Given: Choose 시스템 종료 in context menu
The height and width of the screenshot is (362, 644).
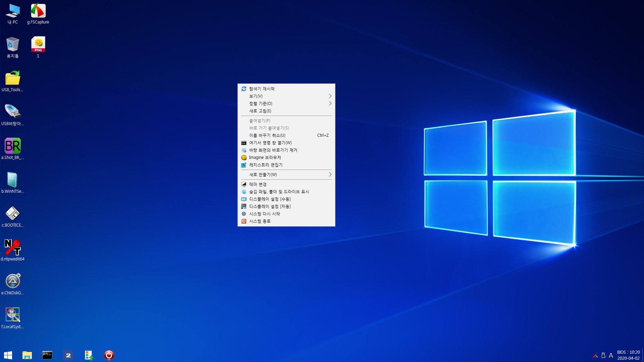Looking at the screenshot, I should pos(286,221).
